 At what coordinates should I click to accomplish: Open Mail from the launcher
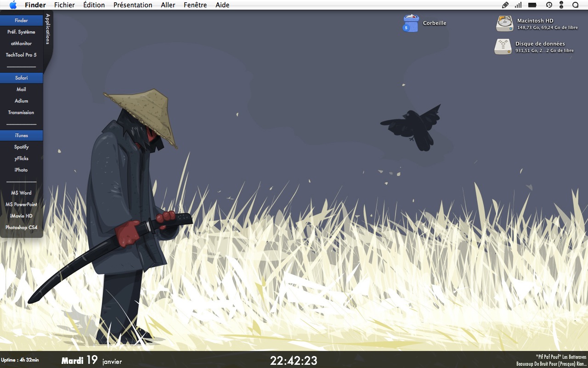coord(22,89)
